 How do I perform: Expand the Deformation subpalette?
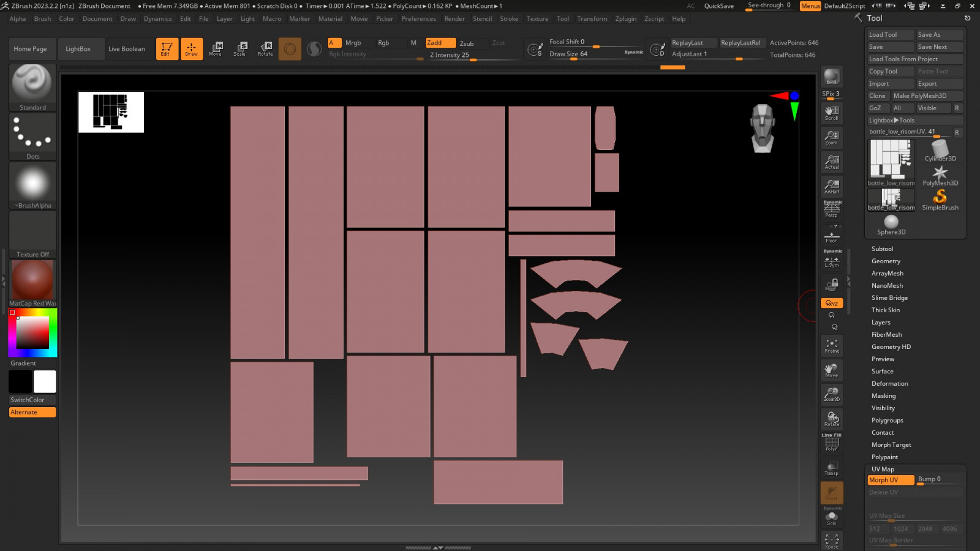(889, 384)
